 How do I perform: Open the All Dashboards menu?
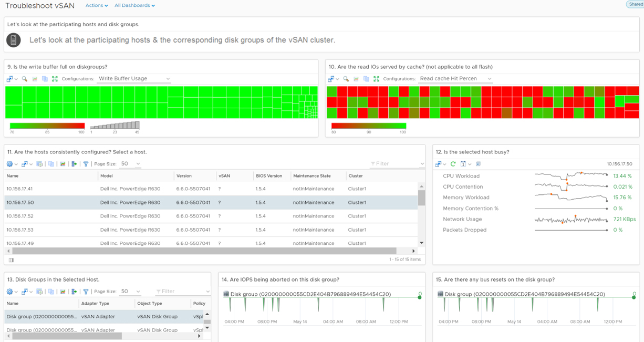[134, 5]
